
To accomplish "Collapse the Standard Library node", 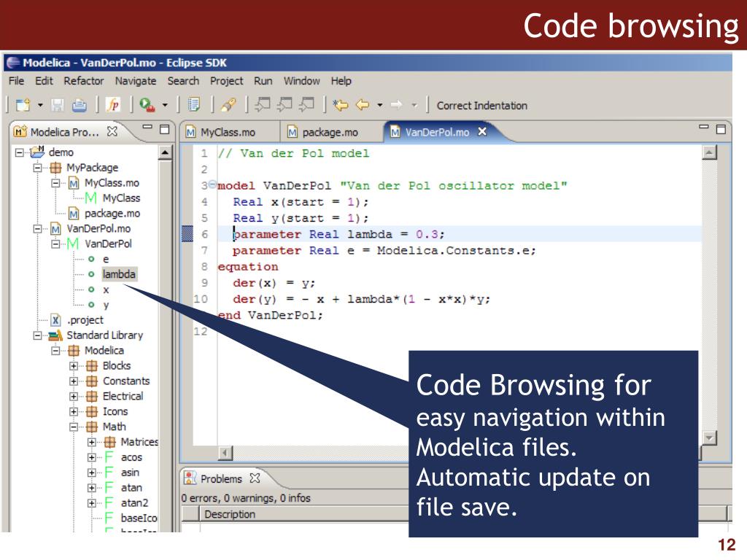I will coord(37,335).
